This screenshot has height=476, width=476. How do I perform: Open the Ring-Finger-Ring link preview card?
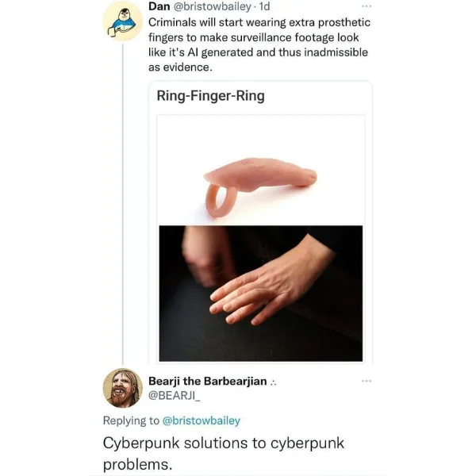click(x=261, y=222)
